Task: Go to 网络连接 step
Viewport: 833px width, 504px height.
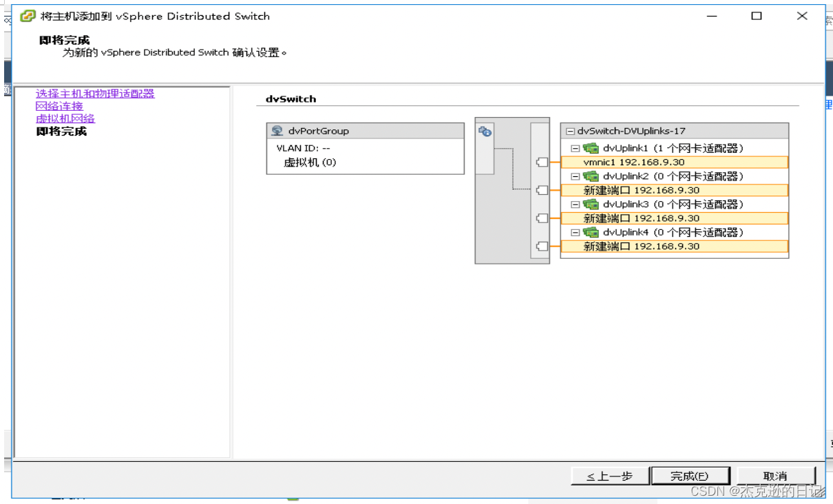Action: [59, 106]
